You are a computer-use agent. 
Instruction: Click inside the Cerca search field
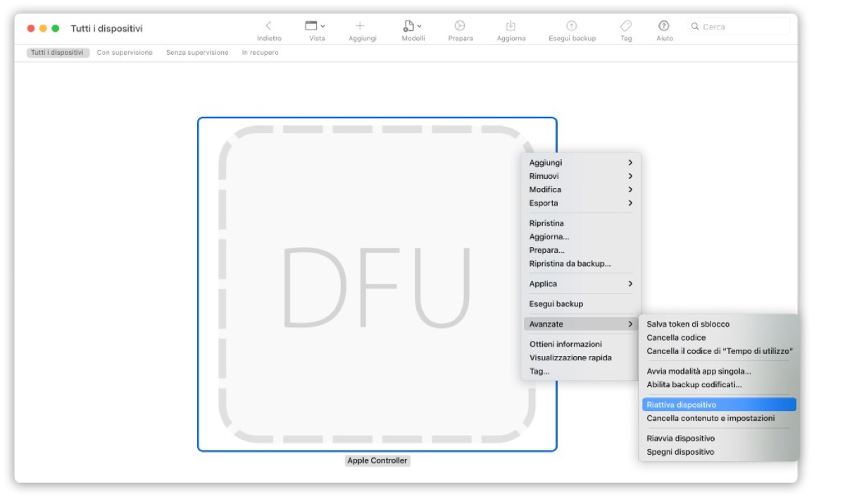[739, 27]
